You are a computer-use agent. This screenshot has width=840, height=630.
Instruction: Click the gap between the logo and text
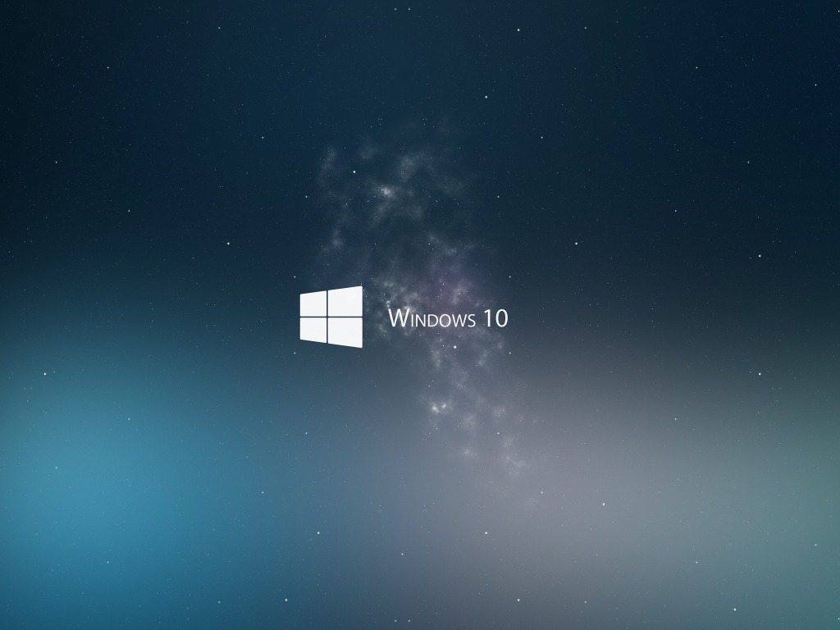pyautogui.click(x=375, y=317)
